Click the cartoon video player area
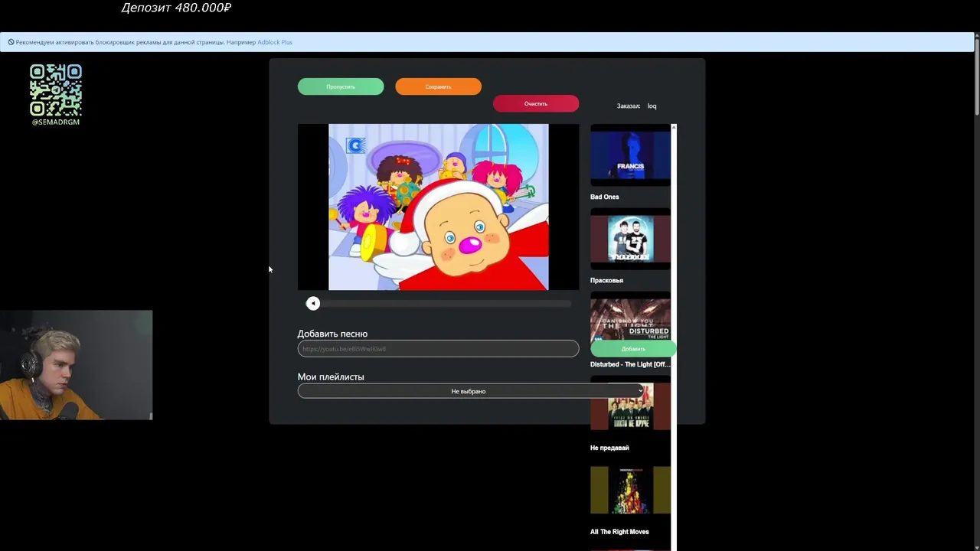 click(438, 207)
